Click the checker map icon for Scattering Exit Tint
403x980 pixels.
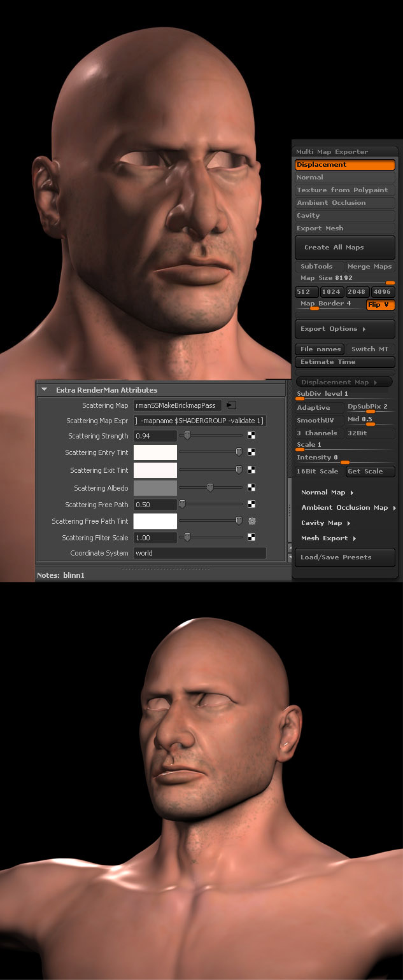coord(251,470)
